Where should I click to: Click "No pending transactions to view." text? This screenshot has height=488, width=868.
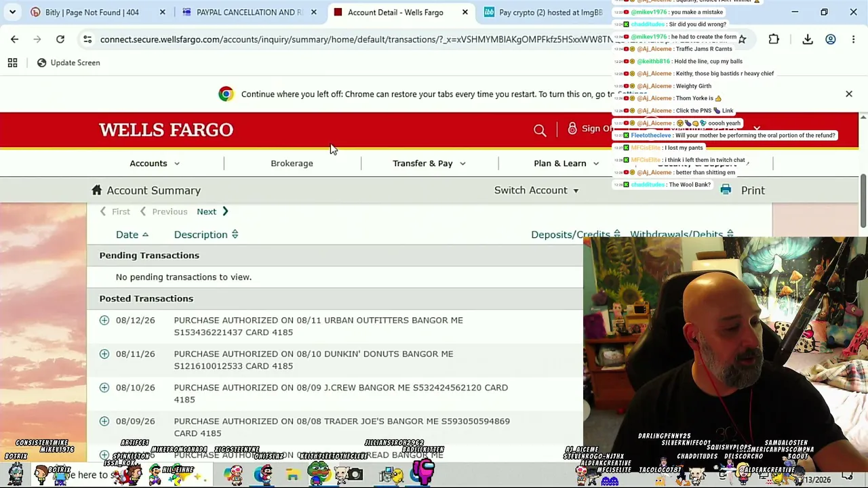pos(183,277)
